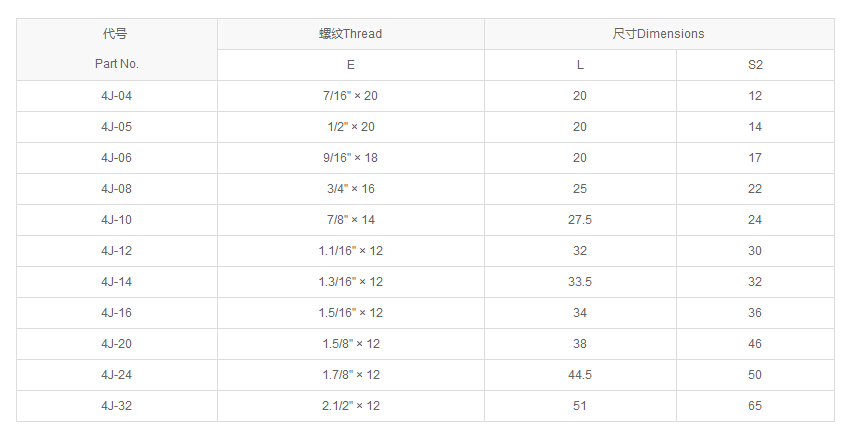Select part number 4J-32
The image size is (857, 445).
(x=116, y=406)
